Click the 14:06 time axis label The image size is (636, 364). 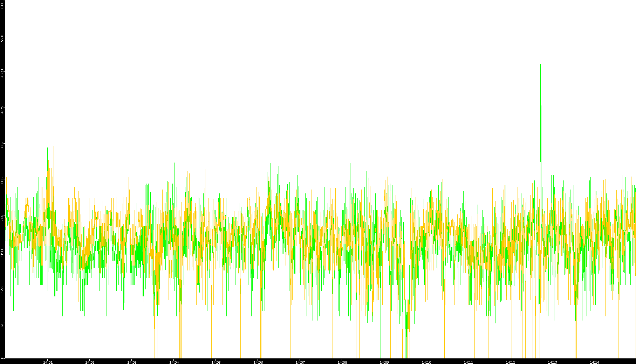(258, 362)
